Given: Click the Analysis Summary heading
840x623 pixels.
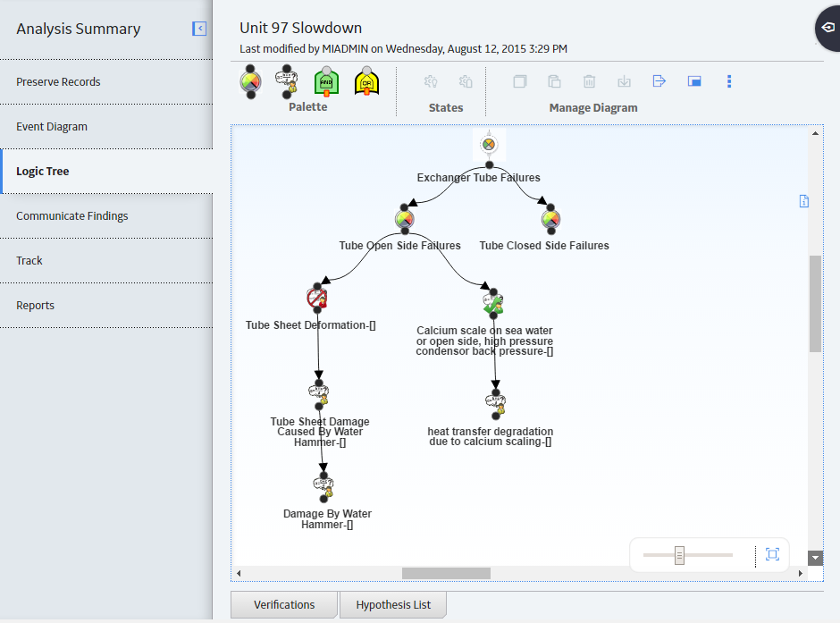Looking at the screenshot, I should 79,29.
